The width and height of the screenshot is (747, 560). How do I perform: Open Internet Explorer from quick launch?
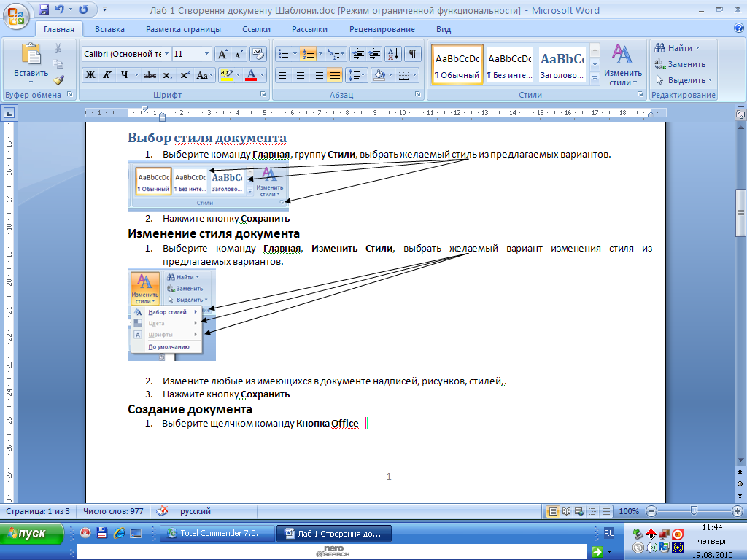119,533
